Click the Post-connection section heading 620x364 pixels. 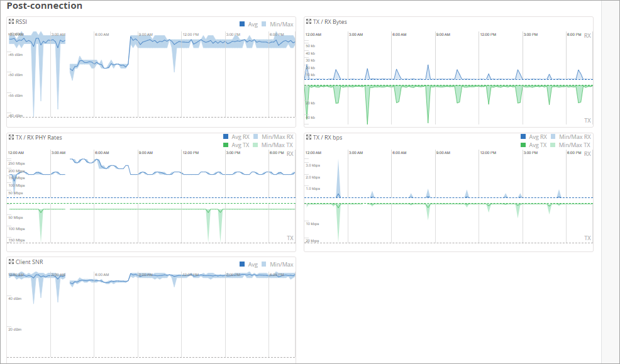45,6
